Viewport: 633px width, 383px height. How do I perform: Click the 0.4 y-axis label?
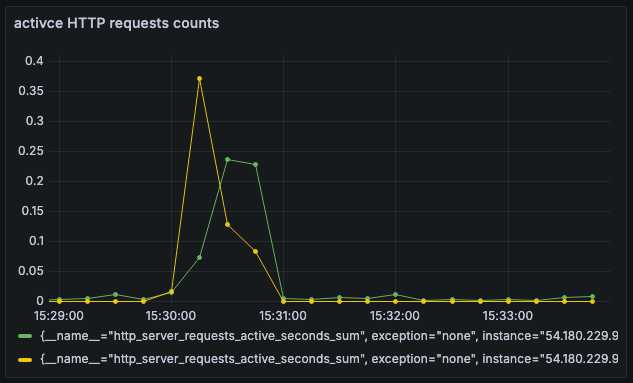[x=34, y=61]
